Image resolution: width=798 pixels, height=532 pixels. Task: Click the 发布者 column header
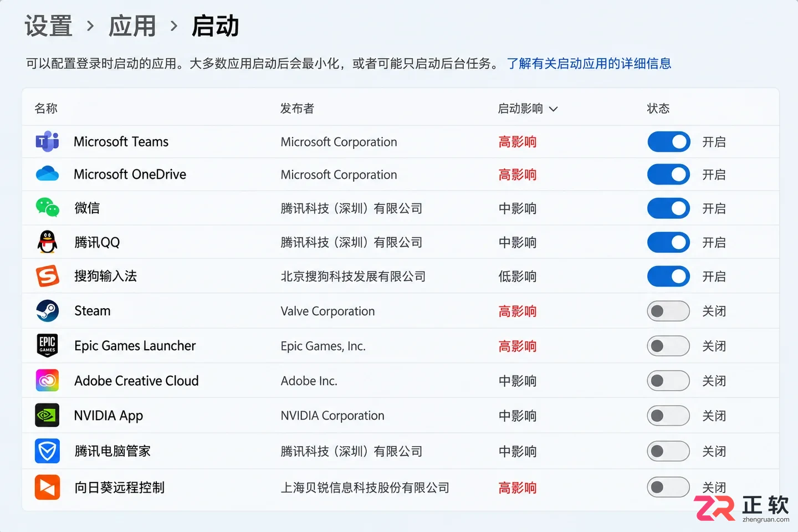[297, 109]
